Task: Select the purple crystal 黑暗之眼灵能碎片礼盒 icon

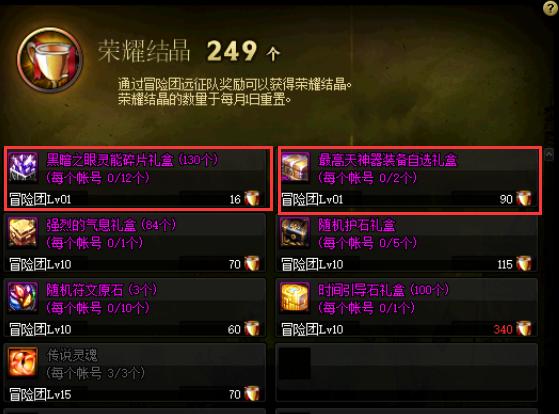Action: (23, 168)
